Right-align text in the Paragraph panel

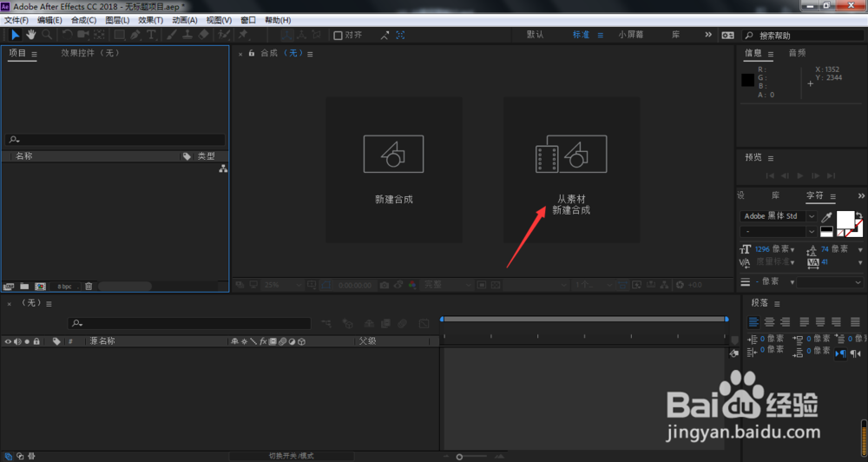785,322
